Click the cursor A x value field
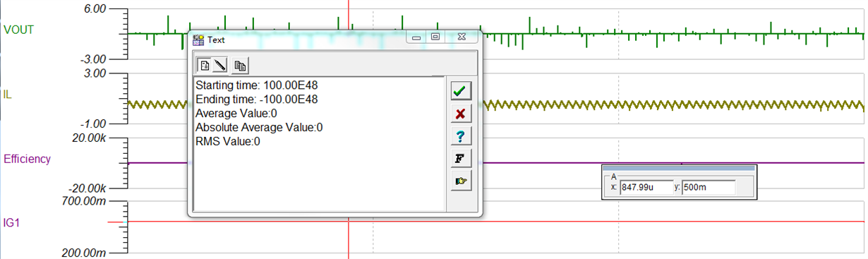The image size is (868, 259). [646, 188]
